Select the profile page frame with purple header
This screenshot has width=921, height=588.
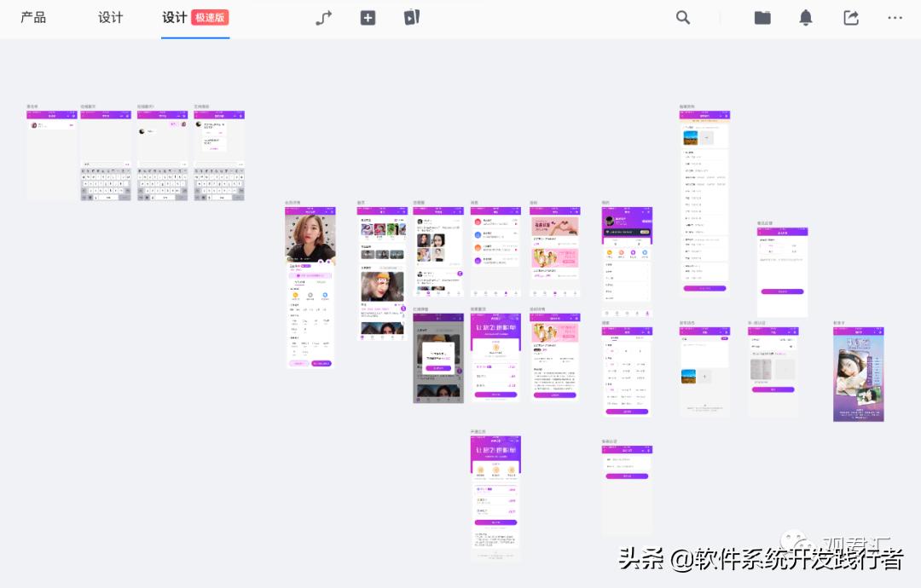point(627,256)
